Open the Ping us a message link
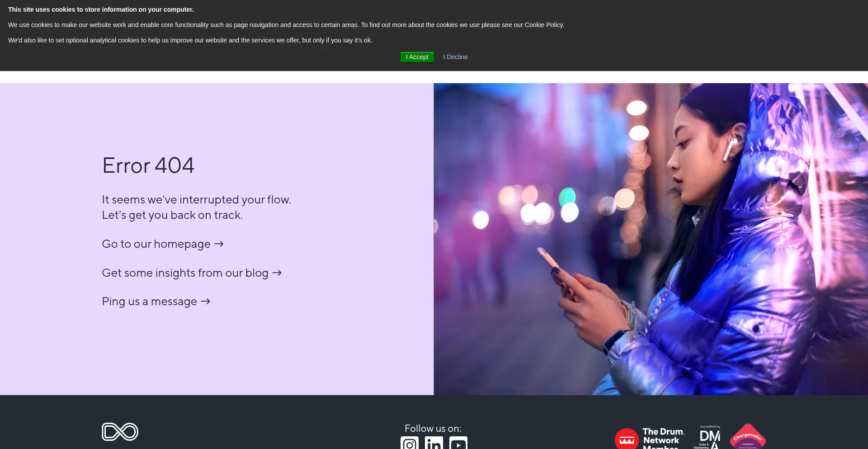This screenshot has width=868, height=449. (156, 302)
